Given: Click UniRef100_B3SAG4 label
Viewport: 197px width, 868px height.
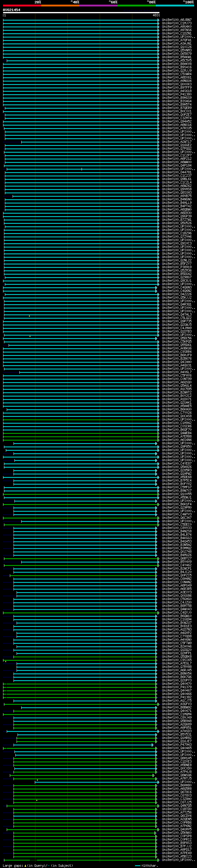Looking at the screenshot, I should coord(177,101).
